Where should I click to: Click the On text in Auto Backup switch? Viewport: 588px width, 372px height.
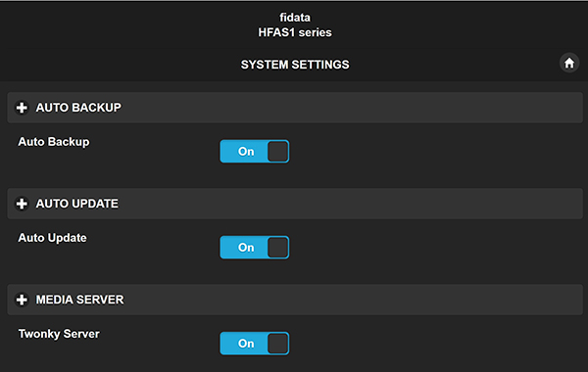click(246, 152)
